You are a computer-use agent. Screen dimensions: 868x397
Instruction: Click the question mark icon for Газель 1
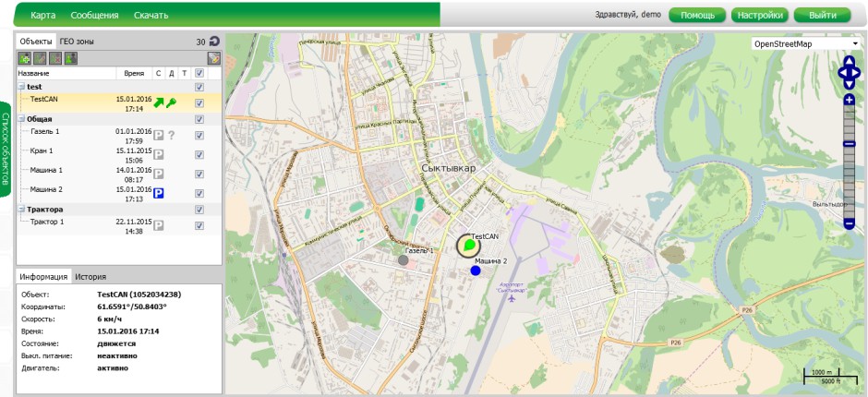[172, 135]
